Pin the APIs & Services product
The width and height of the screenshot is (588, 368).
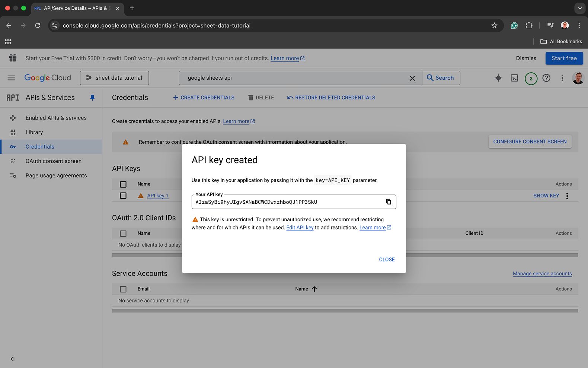(92, 98)
